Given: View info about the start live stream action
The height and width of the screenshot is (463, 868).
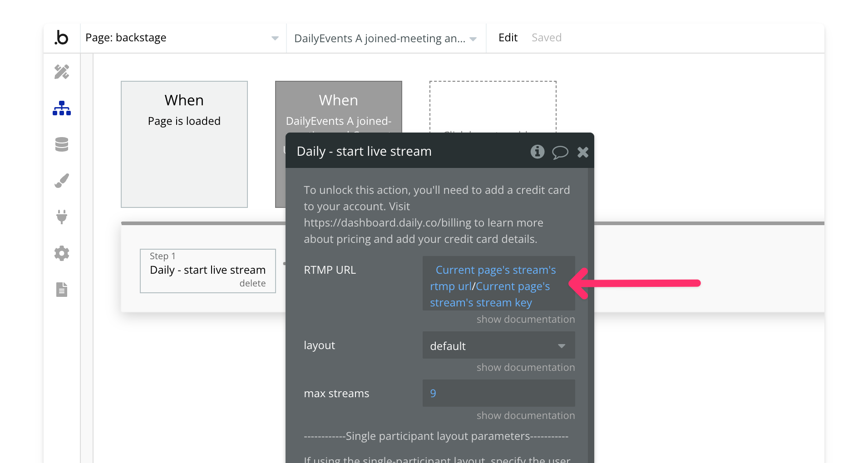Looking at the screenshot, I should pos(537,152).
